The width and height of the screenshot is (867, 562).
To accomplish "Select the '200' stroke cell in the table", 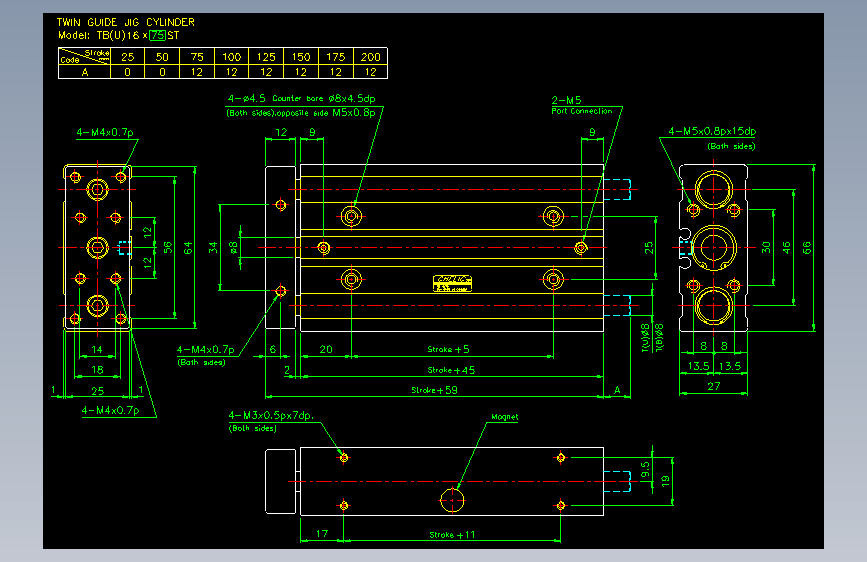I will [x=370, y=56].
